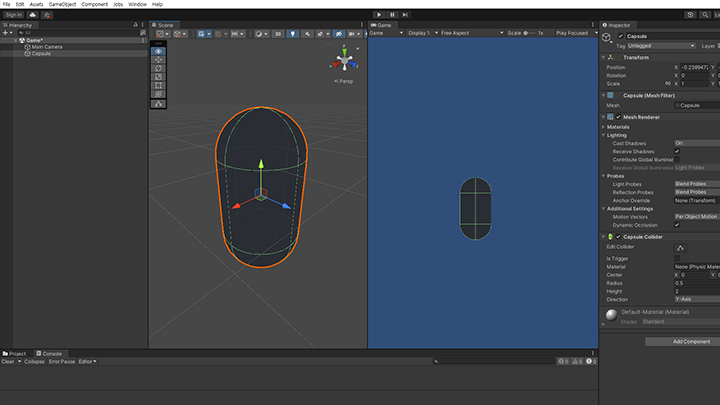720x405 pixels.
Task: Open the Tag Untagged dropdown
Action: 661,46
